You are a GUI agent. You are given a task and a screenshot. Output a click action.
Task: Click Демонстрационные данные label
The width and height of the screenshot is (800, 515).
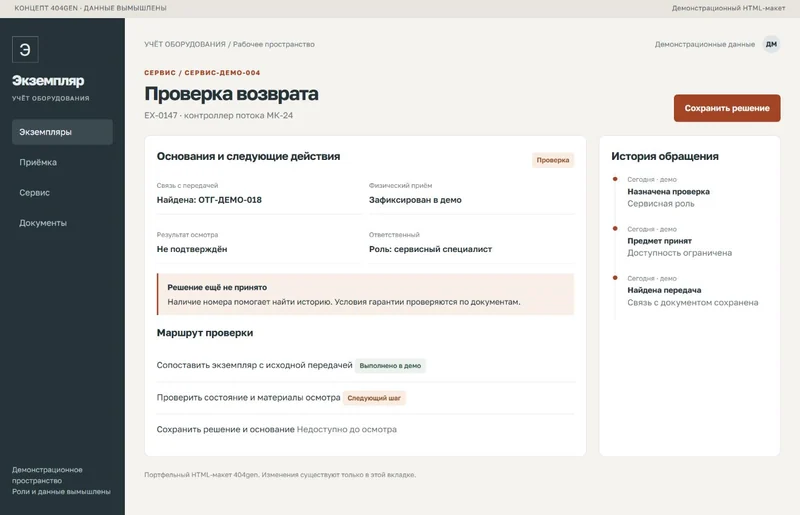705,44
